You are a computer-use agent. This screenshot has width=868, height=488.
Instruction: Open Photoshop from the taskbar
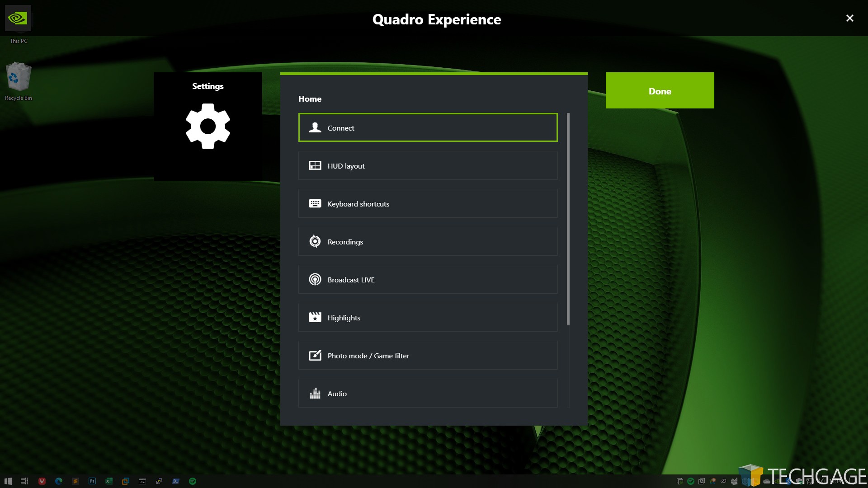pos(92,481)
